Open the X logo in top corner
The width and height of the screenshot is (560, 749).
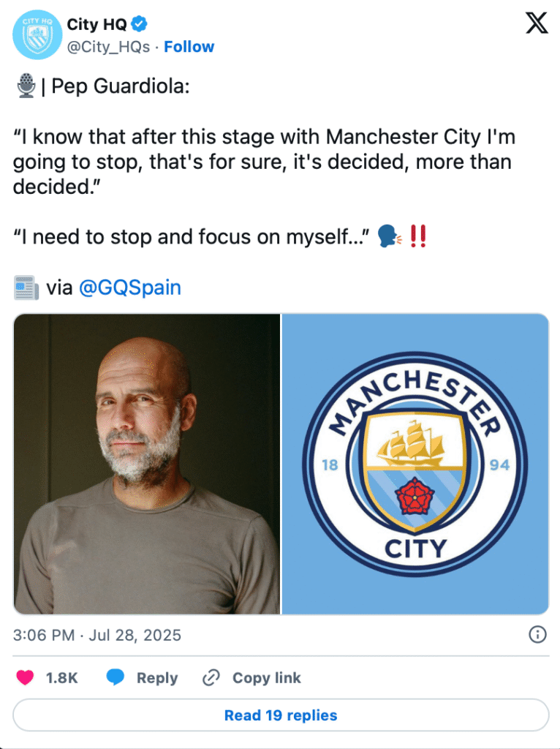click(x=537, y=23)
